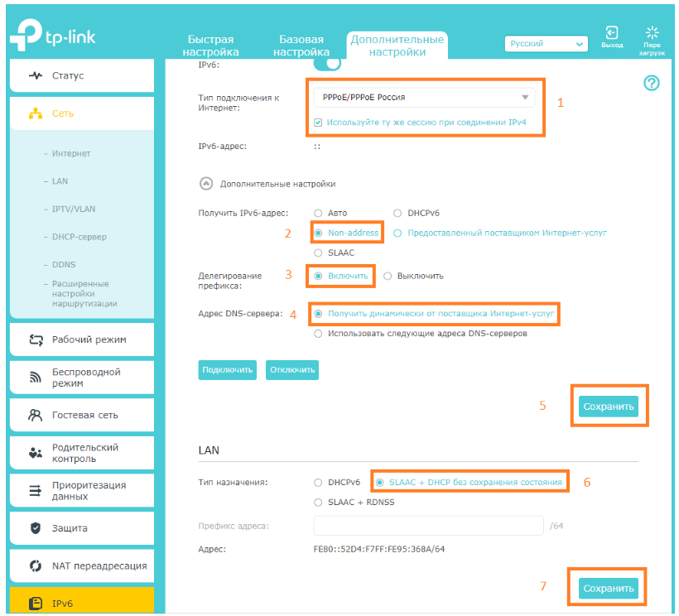Switch to Быстрая настройка tab
The image size is (679, 616).
210,46
